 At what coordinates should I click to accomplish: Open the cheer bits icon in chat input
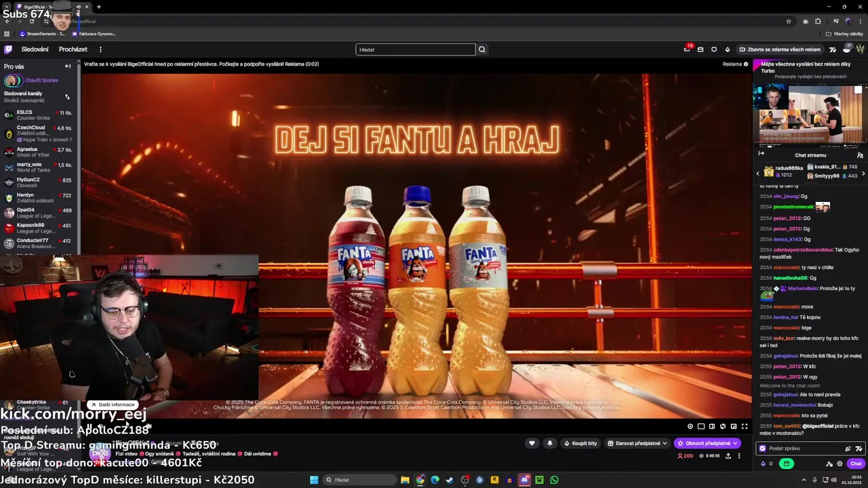pos(848,449)
